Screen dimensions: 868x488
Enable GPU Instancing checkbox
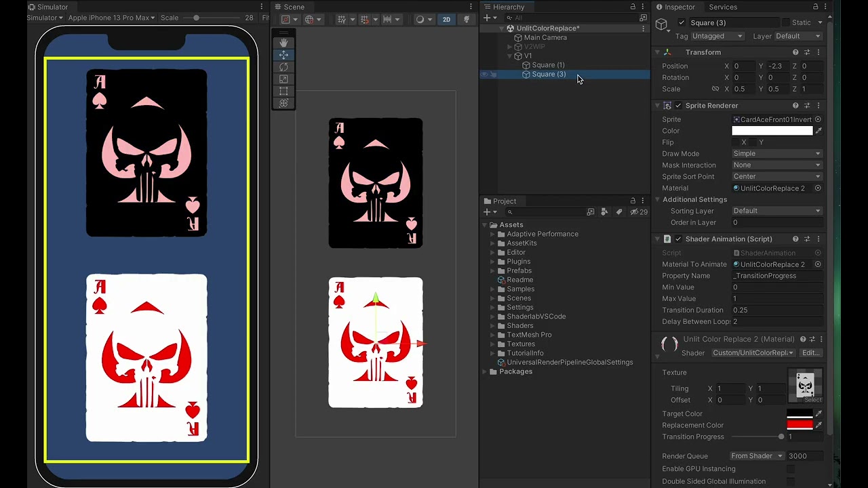pos(791,468)
